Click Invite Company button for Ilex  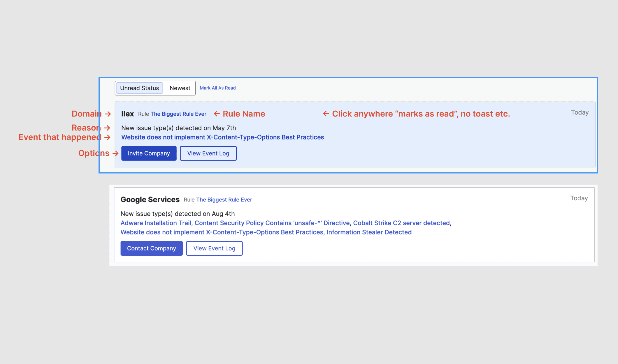tap(149, 153)
